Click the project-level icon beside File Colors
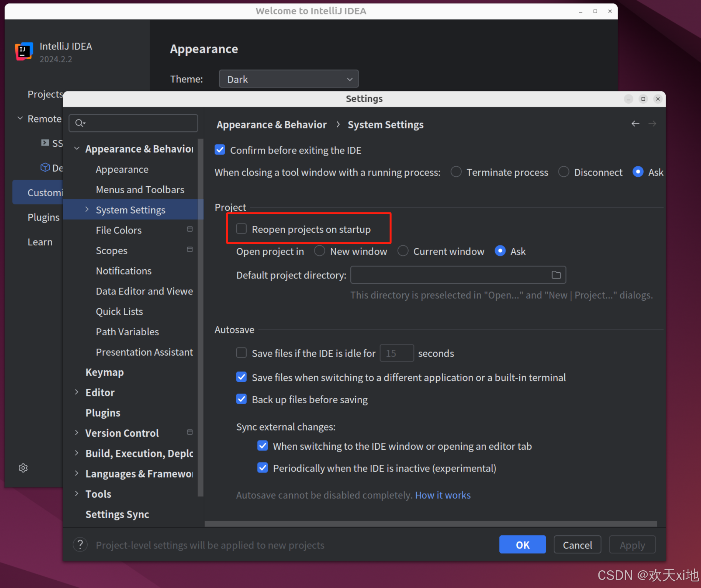The image size is (701, 588). [x=190, y=229]
